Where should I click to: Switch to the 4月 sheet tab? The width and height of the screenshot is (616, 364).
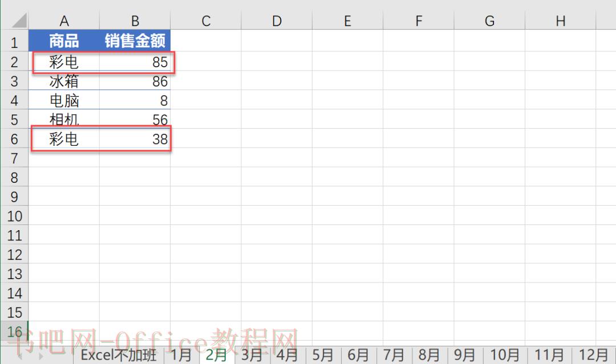pos(287,355)
